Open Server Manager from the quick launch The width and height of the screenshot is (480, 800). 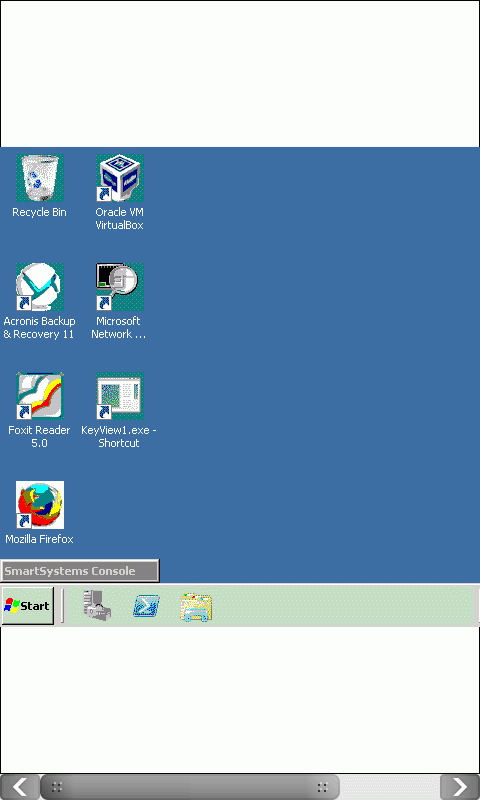pyautogui.click(x=97, y=606)
